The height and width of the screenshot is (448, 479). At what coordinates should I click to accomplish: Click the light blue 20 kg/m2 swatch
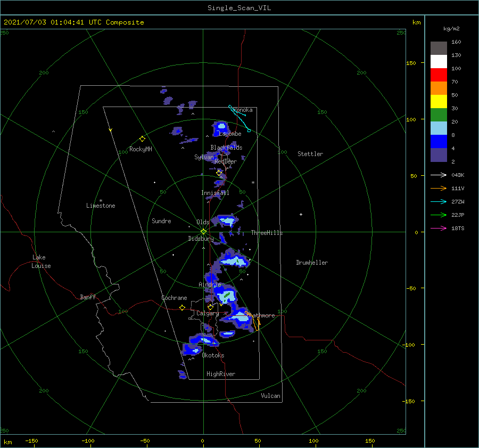pyautogui.click(x=439, y=128)
